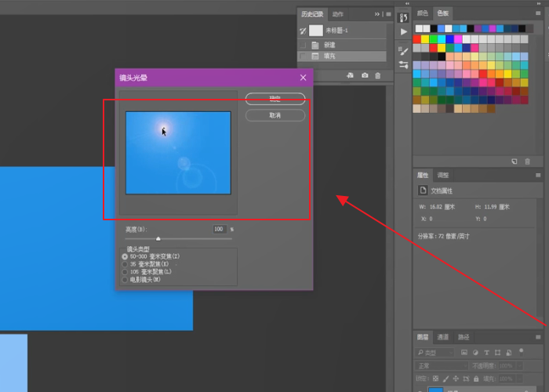Create new document from current history state
The image size is (549, 392).
[350, 75]
